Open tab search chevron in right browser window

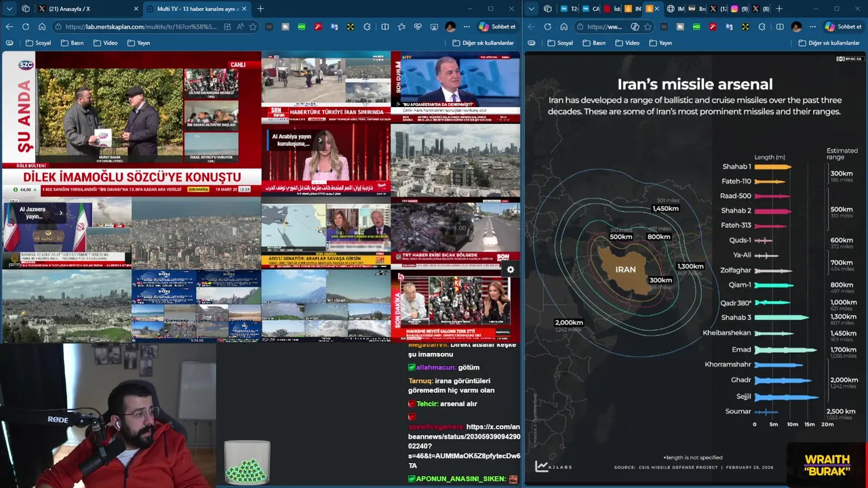click(x=532, y=9)
